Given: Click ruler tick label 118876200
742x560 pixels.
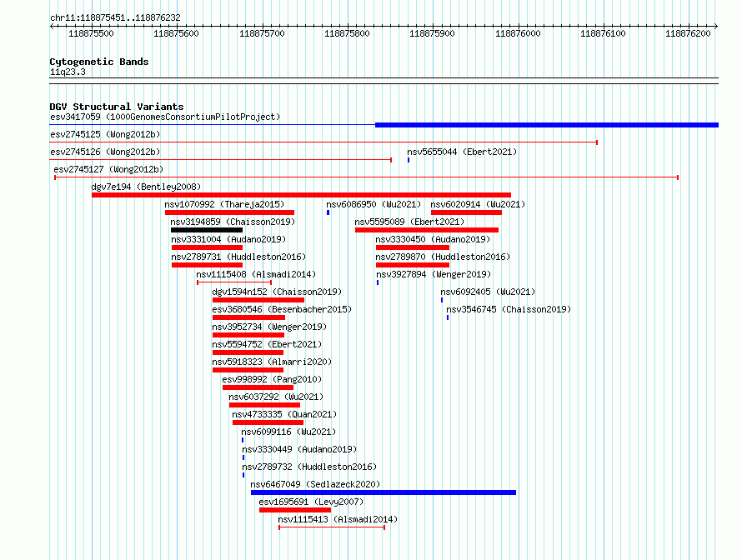Looking at the screenshot, I should (688, 33).
